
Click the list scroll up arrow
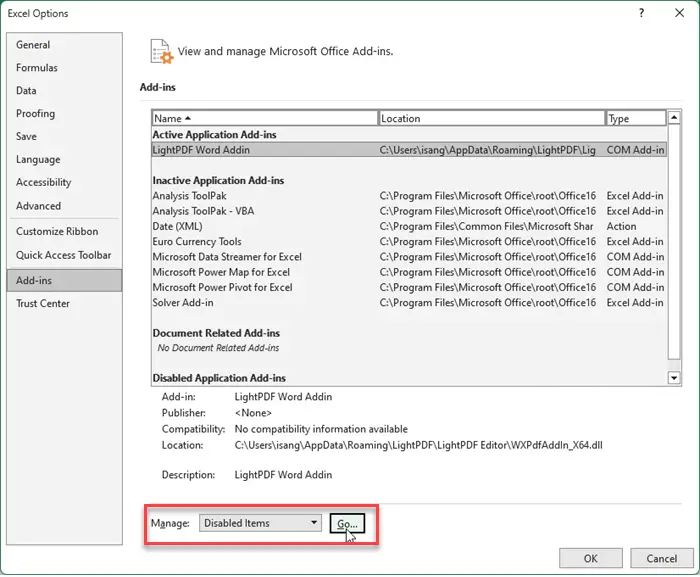674,117
